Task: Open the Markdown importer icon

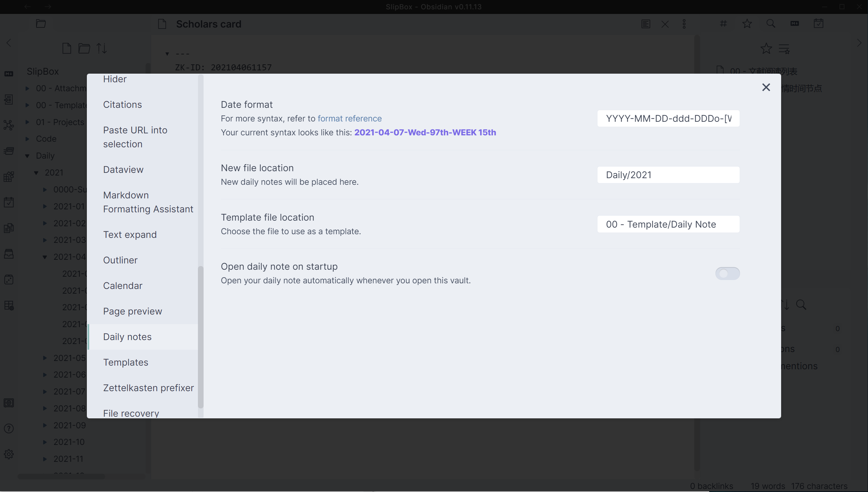Action: (x=8, y=74)
